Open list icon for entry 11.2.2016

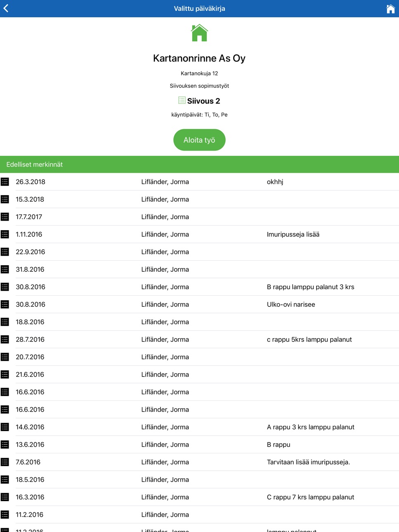tap(5, 515)
